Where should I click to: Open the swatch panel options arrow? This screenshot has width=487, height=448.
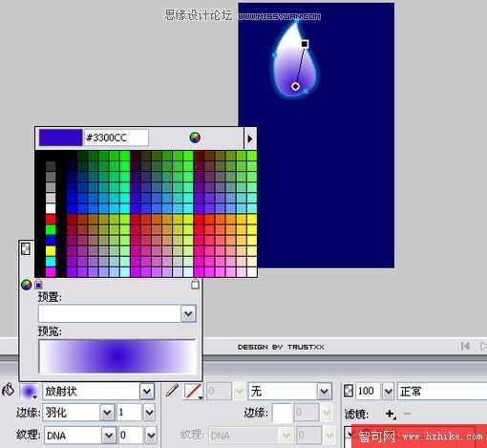250,139
